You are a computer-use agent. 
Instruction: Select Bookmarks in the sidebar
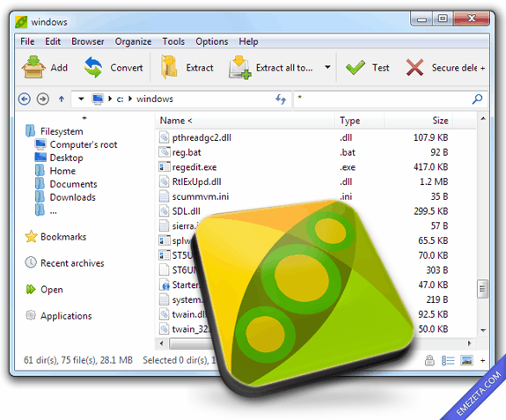63,237
